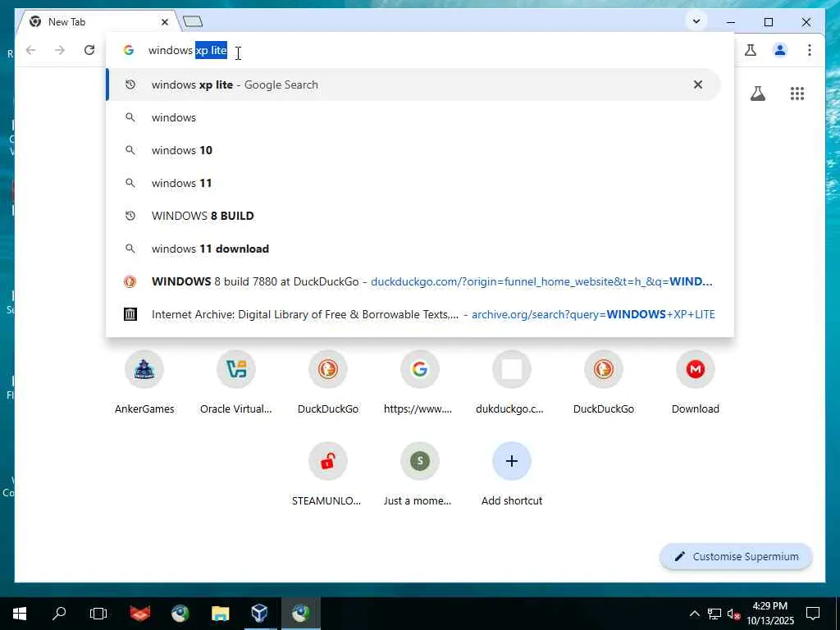Open the STEAMUNLO... shortcut
The image size is (840, 630).
pyautogui.click(x=328, y=475)
